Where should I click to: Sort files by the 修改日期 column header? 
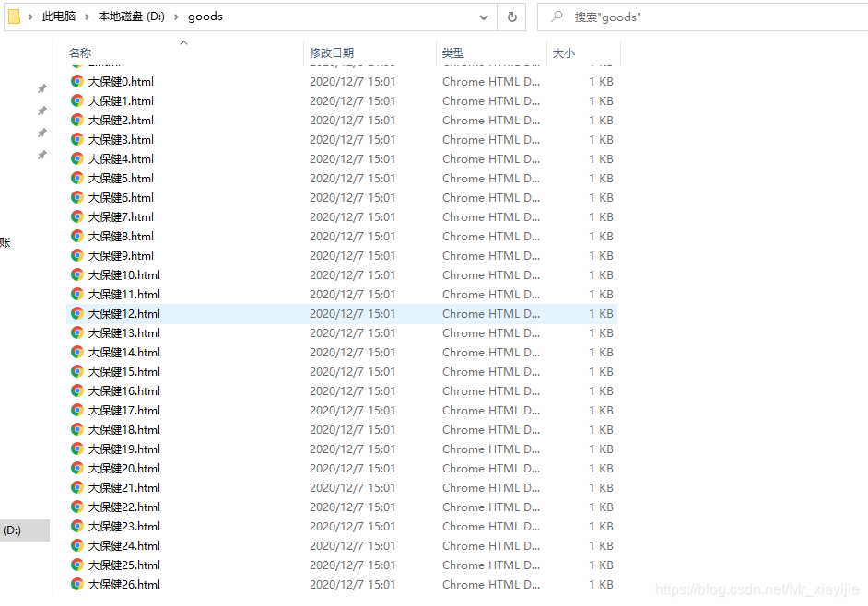pos(332,53)
